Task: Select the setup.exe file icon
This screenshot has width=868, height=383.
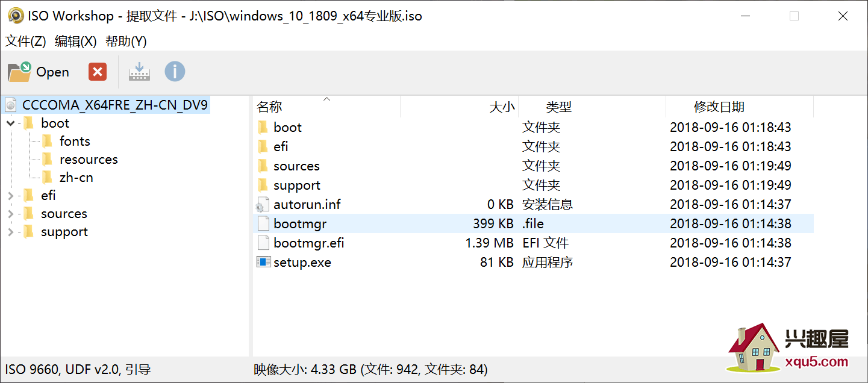Action: pyautogui.click(x=263, y=262)
